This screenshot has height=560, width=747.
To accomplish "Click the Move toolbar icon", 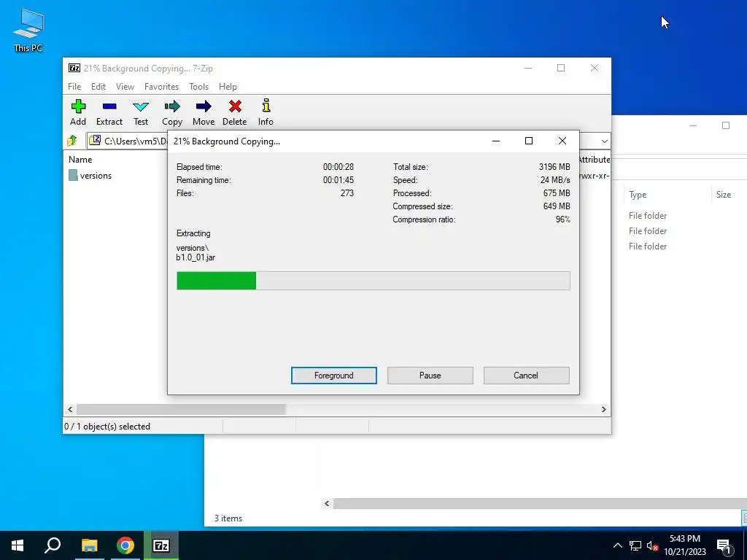I will click(204, 112).
